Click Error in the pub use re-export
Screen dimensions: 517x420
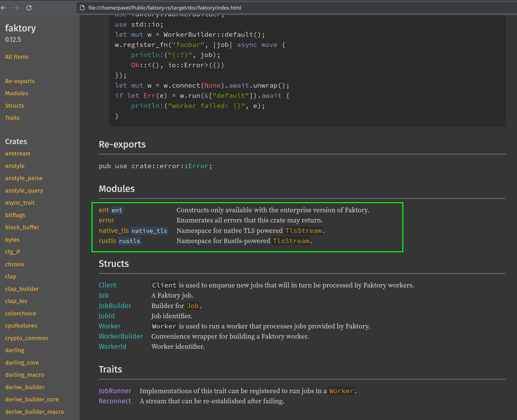(198, 166)
